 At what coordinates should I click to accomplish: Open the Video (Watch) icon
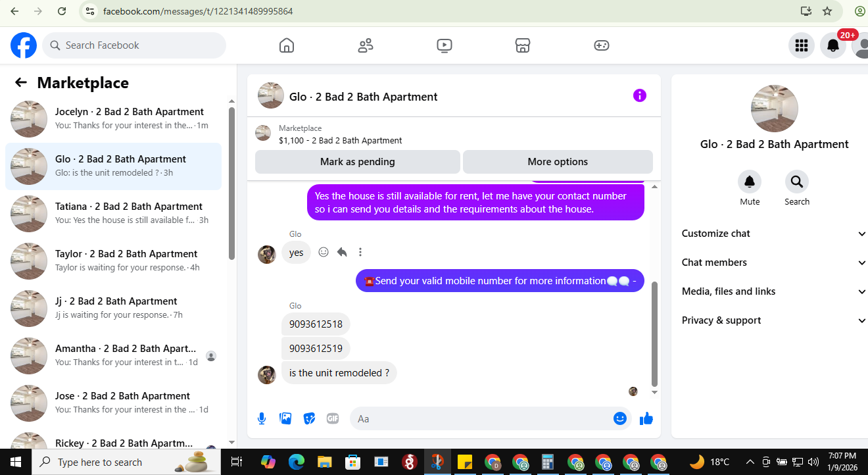pos(444,45)
